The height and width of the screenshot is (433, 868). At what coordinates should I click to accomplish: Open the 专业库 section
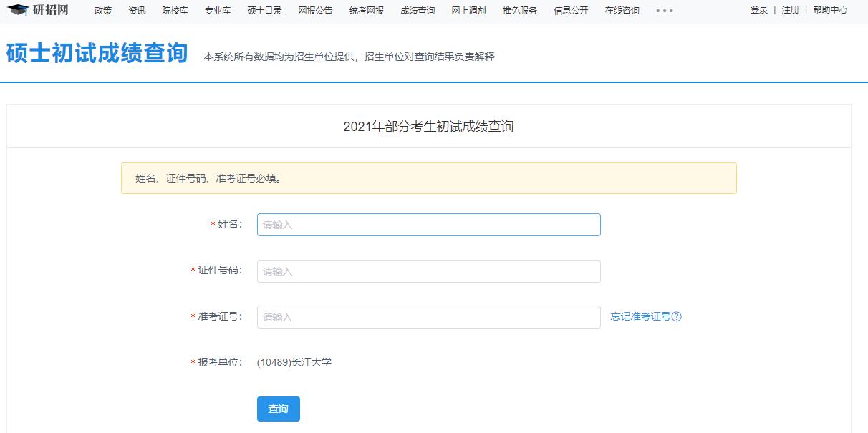217,11
